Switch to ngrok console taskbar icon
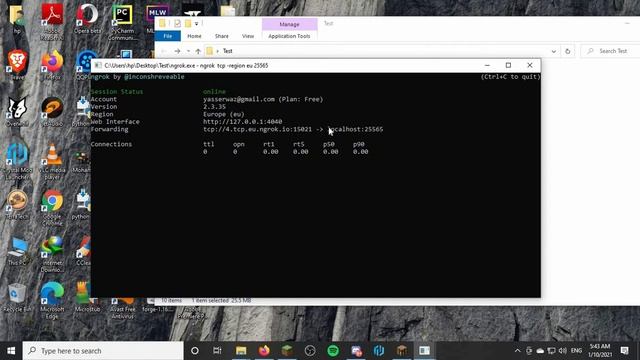The width and height of the screenshot is (640, 360). pos(424,351)
